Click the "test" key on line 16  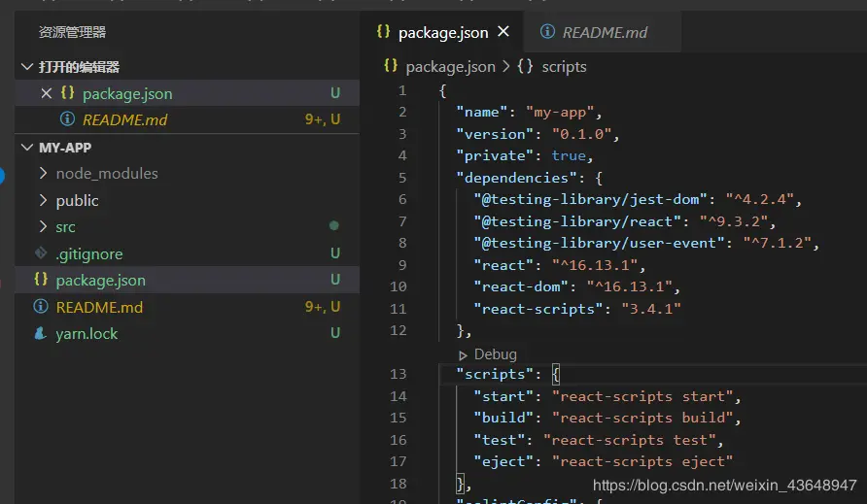(500, 440)
